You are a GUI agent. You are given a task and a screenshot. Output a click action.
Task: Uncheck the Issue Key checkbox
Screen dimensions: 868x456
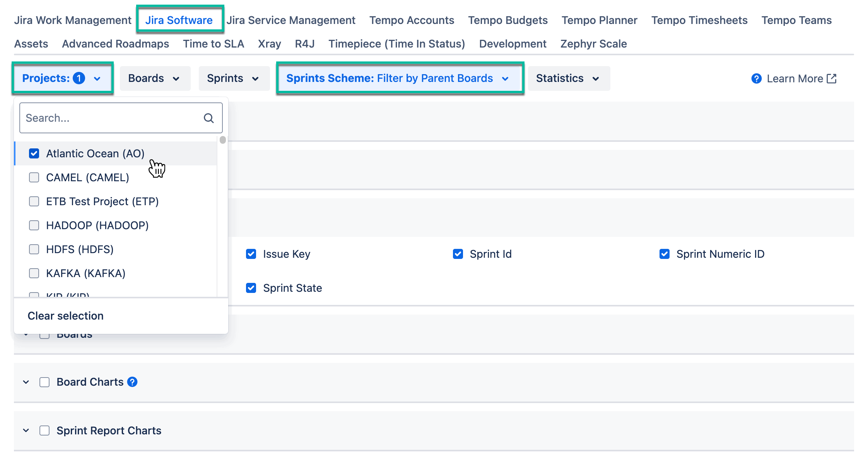click(x=251, y=254)
